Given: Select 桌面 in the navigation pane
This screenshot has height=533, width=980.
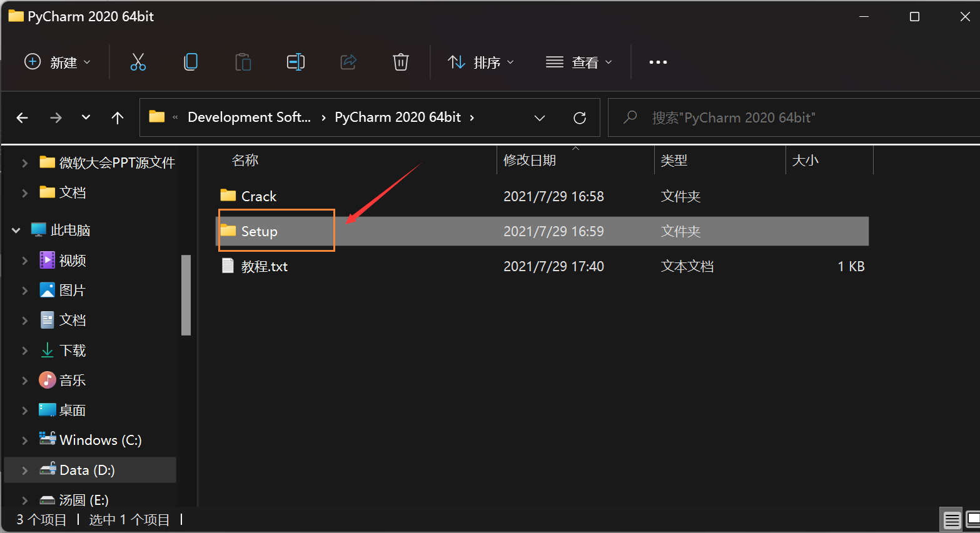Looking at the screenshot, I should pos(72,410).
